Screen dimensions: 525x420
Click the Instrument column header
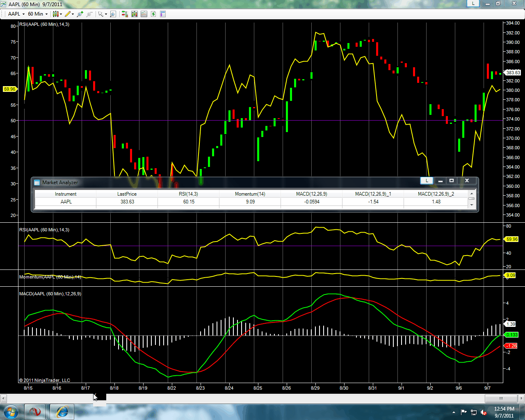[66, 194]
